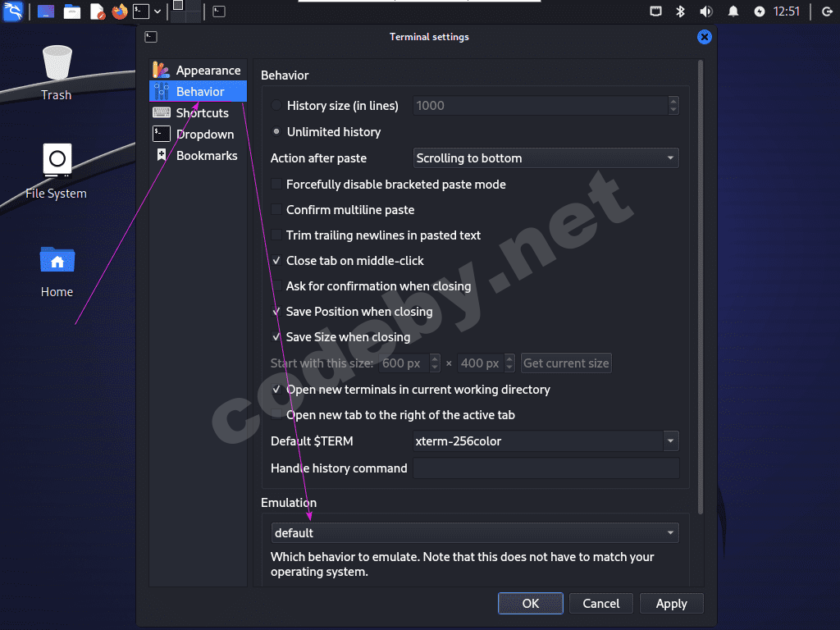Close the Terminal settings dialog

(705, 36)
